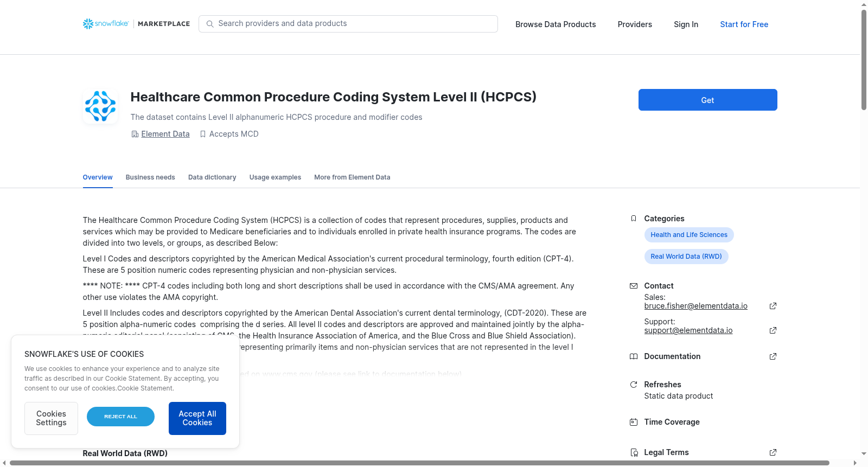This screenshot has height=467, width=868.
Task: Click Start for Free
Action: tap(744, 24)
